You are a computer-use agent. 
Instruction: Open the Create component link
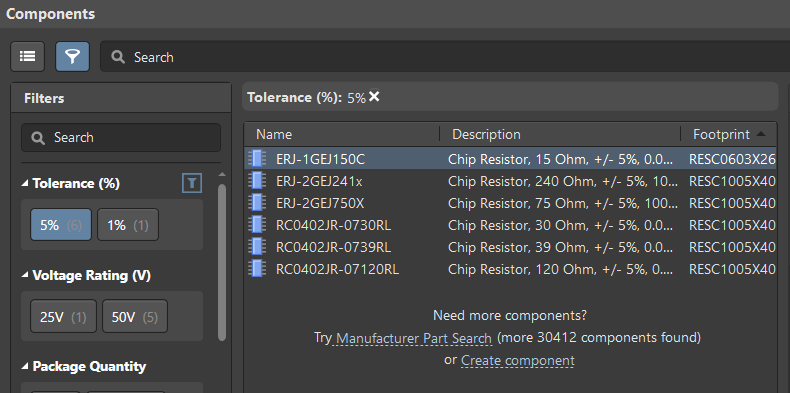point(517,360)
